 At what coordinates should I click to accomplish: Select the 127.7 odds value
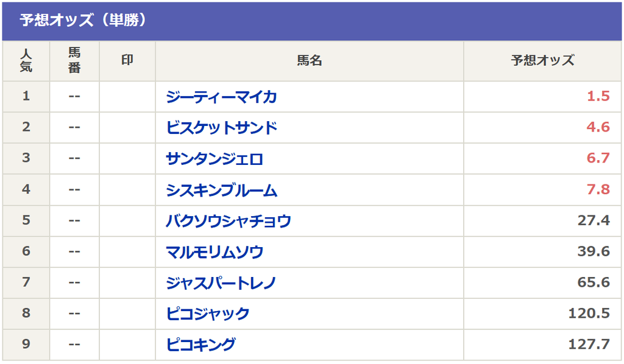(589, 344)
